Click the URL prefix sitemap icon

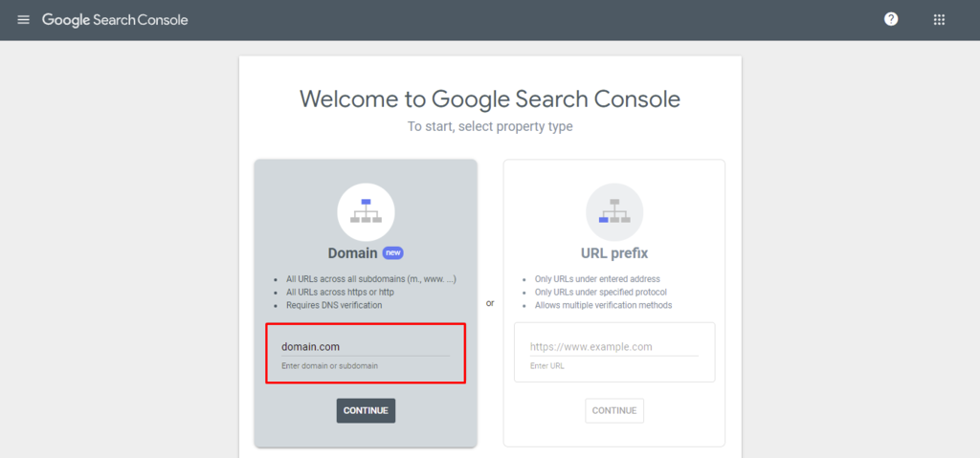click(614, 212)
